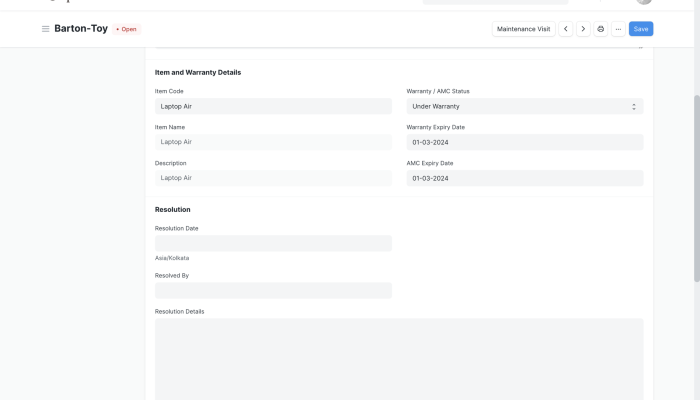The width and height of the screenshot is (700, 400).
Task: Click the Resolved By field
Action: pyautogui.click(x=273, y=291)
